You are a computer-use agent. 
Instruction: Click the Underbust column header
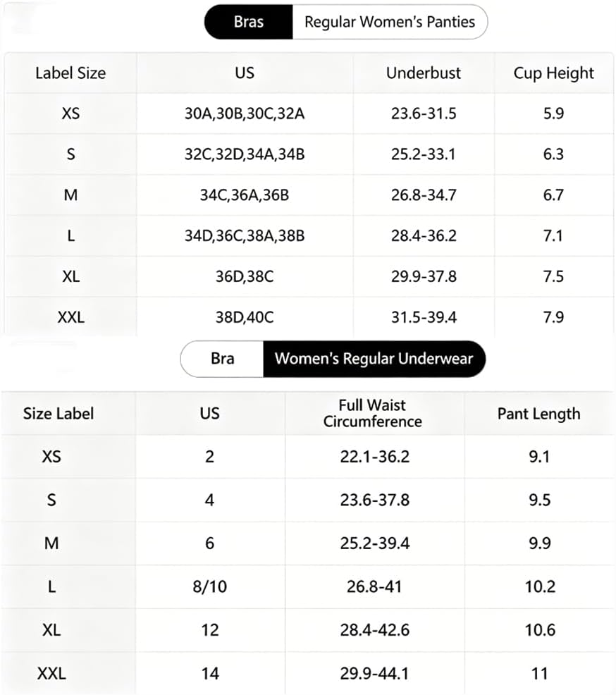point(423,73)
